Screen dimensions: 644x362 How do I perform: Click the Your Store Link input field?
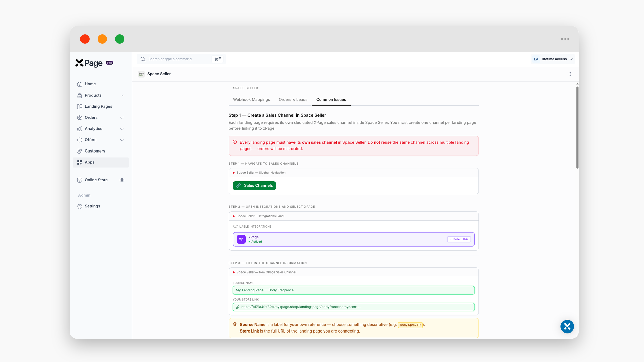coord(354,307)
